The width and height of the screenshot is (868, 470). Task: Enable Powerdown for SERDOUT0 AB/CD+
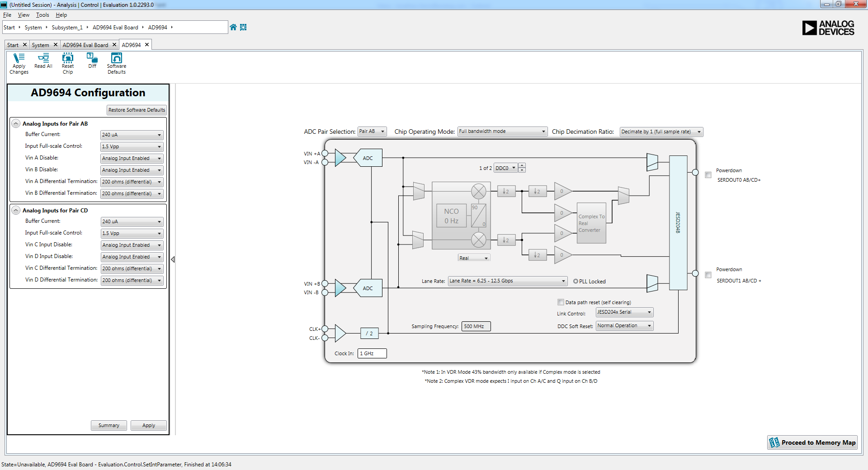[x=708, y=175]
